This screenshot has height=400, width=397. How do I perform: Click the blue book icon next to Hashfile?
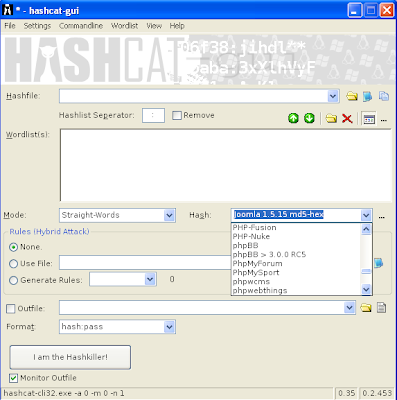(x=367, y=96)
